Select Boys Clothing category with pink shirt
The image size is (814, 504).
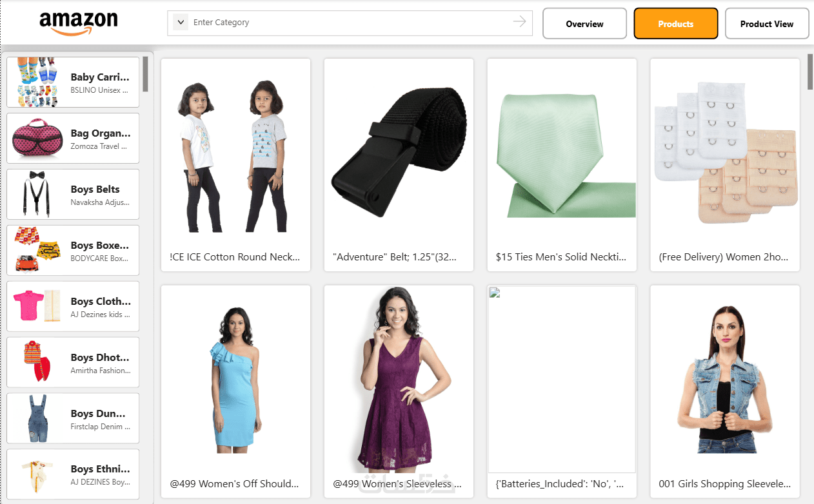[73, 306]
